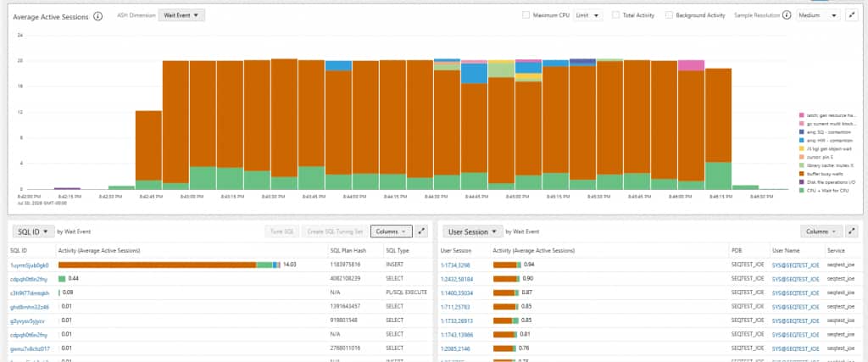This screenshot has width=868, height=362.
Task: Open the User Session dimension dropdown
Action: click(x=472, y=231)
